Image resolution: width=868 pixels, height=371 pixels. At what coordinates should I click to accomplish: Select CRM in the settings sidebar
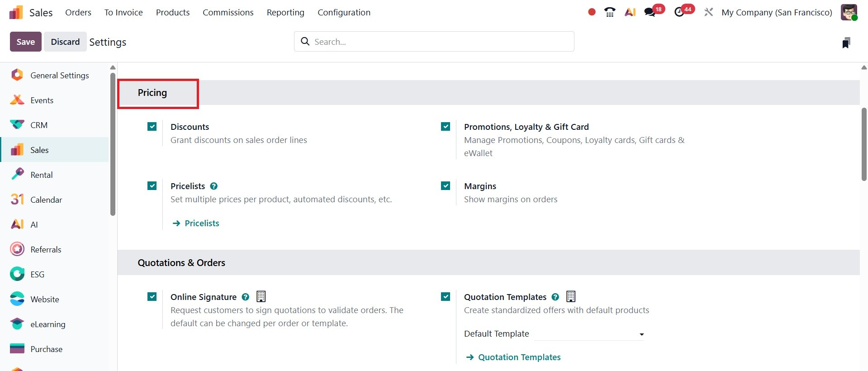(x=39, y=125)
